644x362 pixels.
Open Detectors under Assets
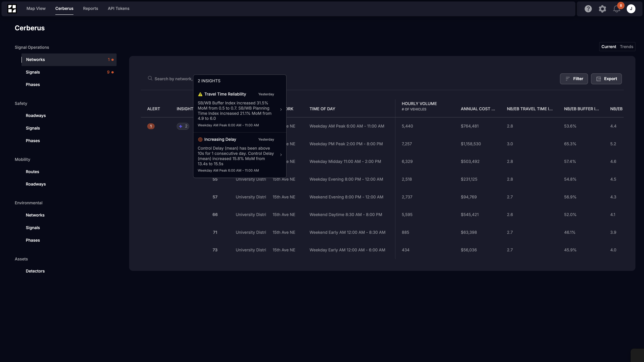(x=35, y=271)
